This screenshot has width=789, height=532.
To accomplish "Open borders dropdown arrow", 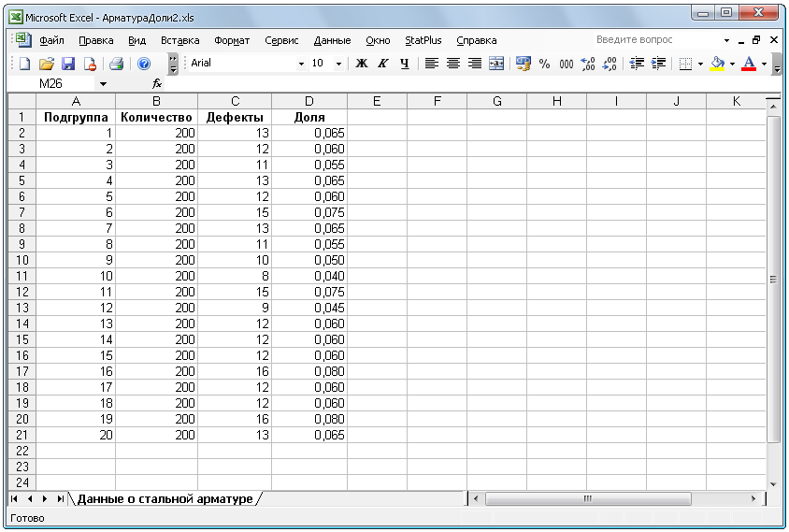I will point(700,64).
